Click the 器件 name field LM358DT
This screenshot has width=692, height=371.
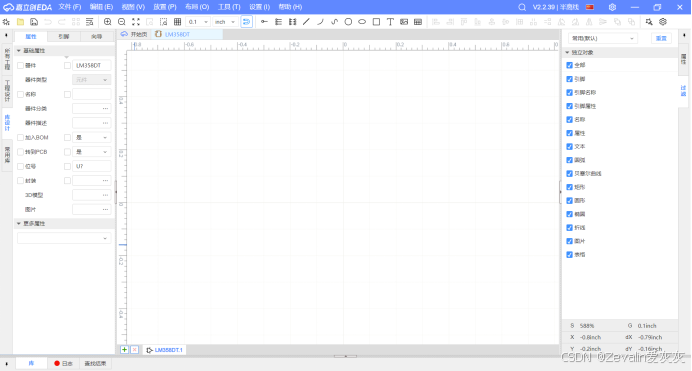pos(91,65)
